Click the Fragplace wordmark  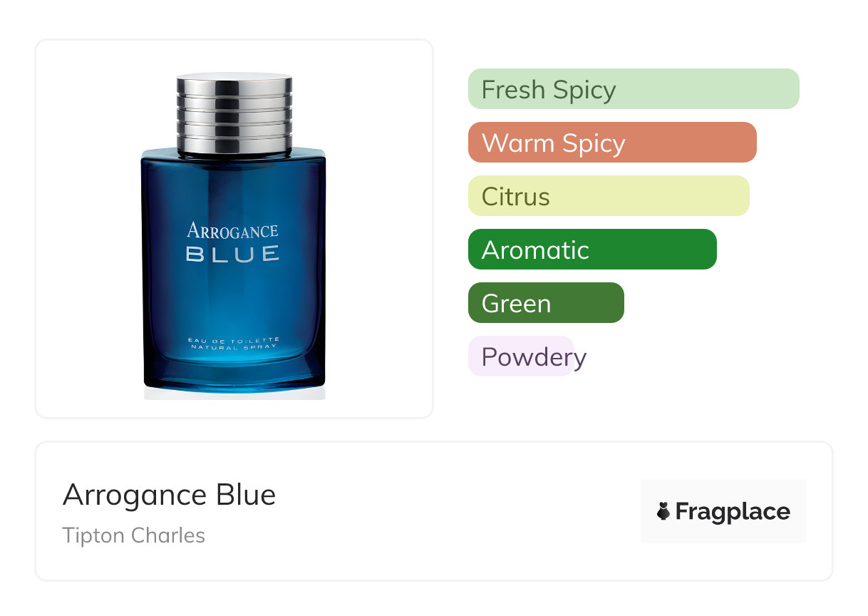[733, 512]
